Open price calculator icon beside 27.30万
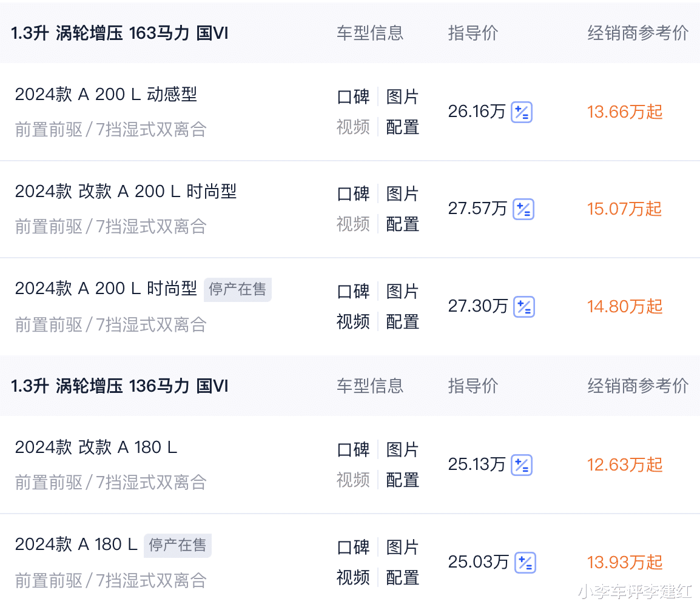Image resolution: width=700 pixels, height=610 pixels. [x=524, y=307]
